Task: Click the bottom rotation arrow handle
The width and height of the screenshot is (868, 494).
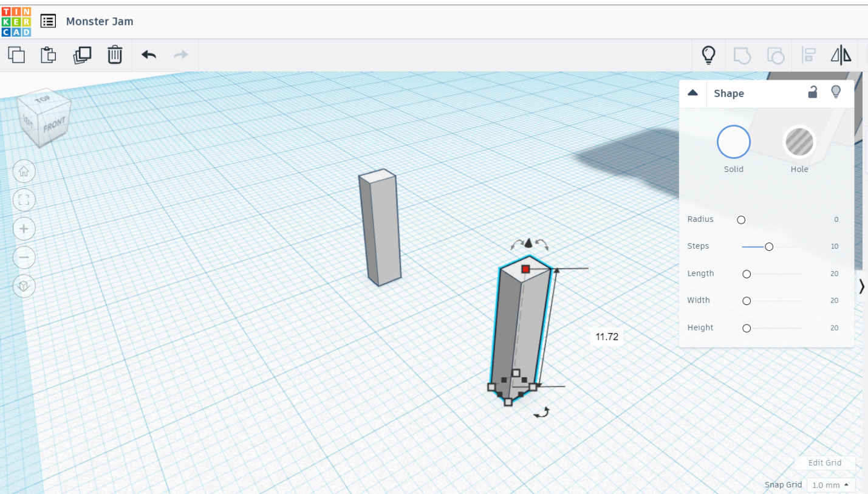Action: 541,413
